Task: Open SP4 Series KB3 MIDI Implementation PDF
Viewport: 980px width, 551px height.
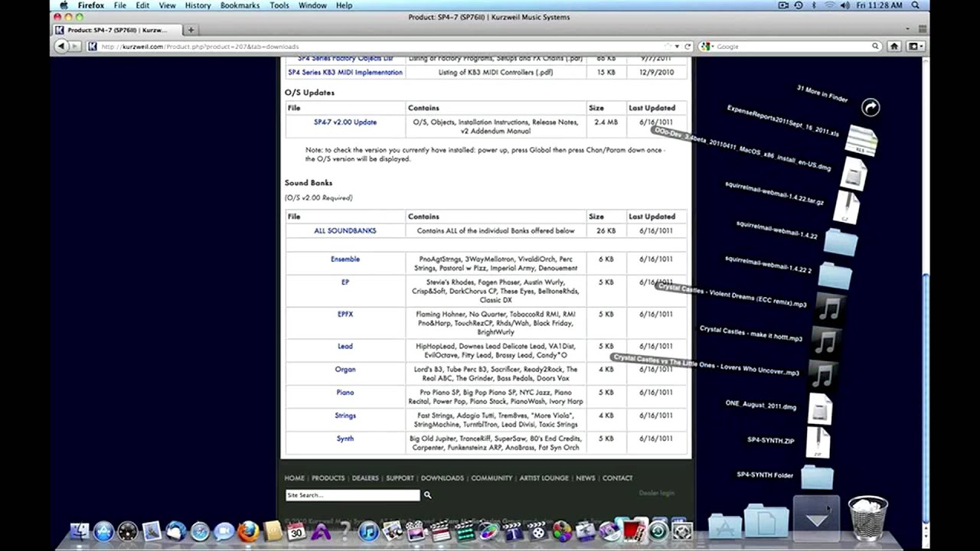Action: pos(345,72)
